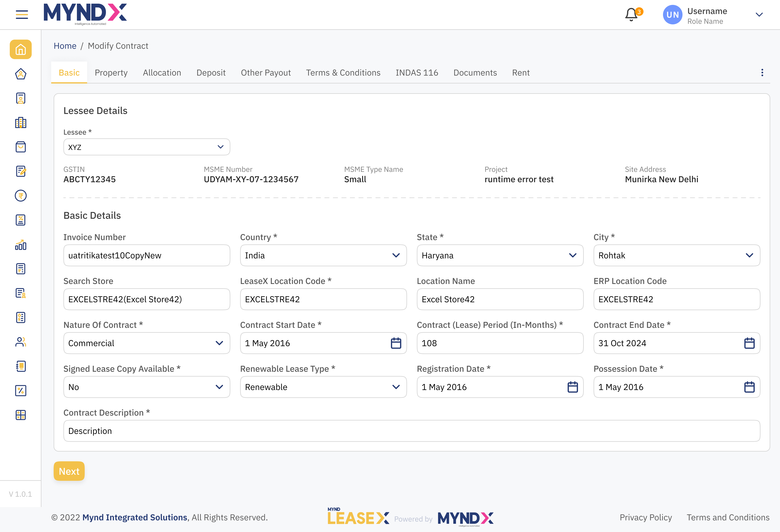Select the users/people icon in sidebar
The width and height of the screenshot is (780, 532).
pos(20,342)
